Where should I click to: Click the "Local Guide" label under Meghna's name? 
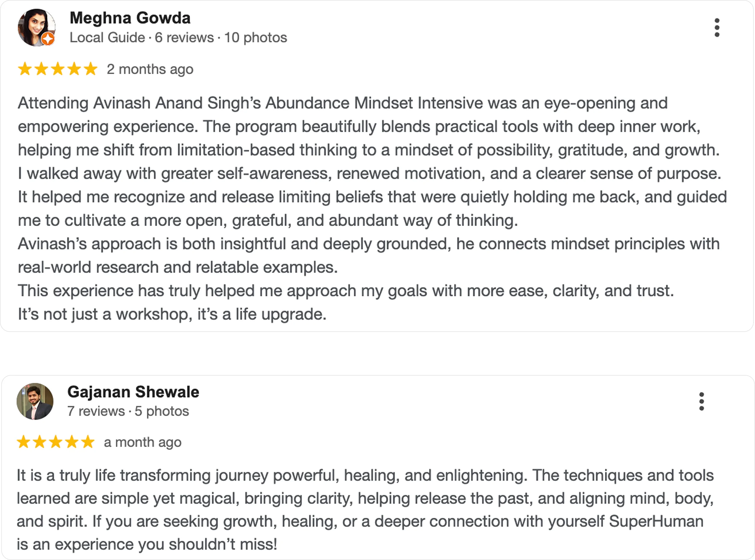[x=107, y=37]
